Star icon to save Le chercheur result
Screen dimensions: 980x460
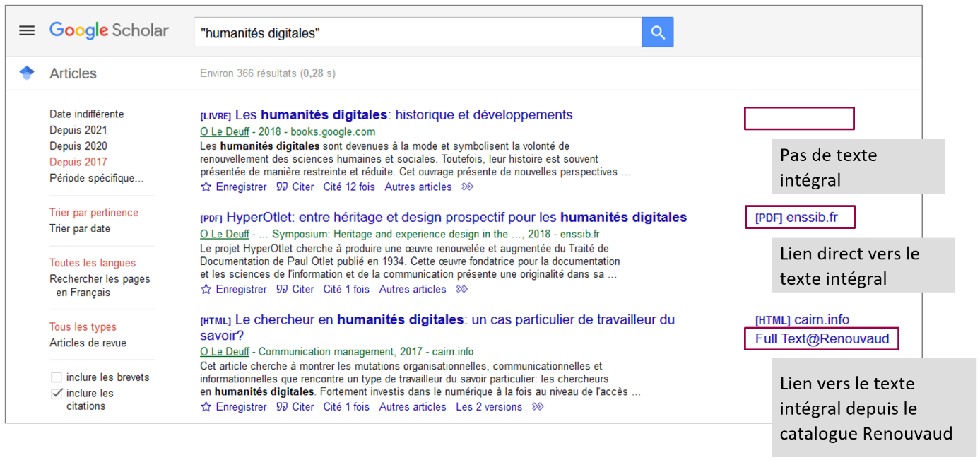206,407
